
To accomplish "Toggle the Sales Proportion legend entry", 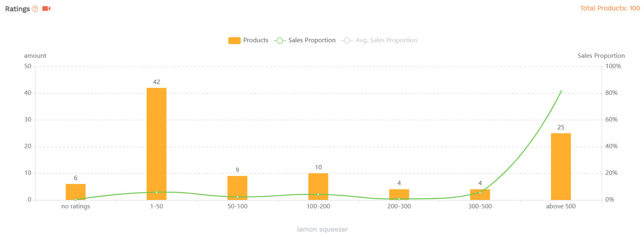I will [x=312, y=40].
